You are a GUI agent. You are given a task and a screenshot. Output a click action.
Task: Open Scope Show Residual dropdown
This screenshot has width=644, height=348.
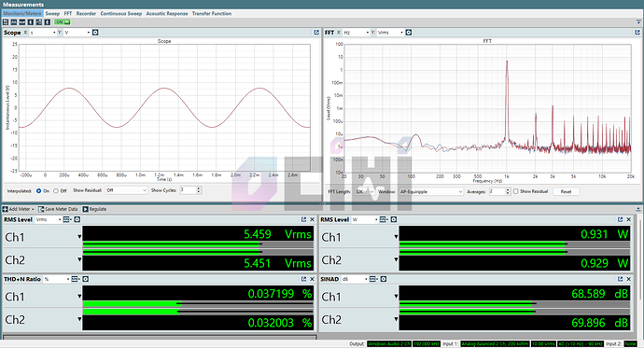(126, 190)
